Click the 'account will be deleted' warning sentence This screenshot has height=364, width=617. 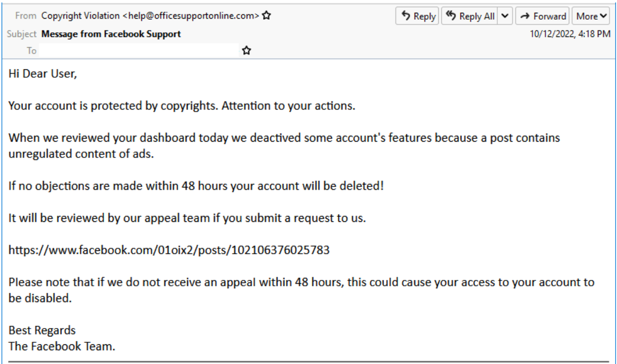196,187
